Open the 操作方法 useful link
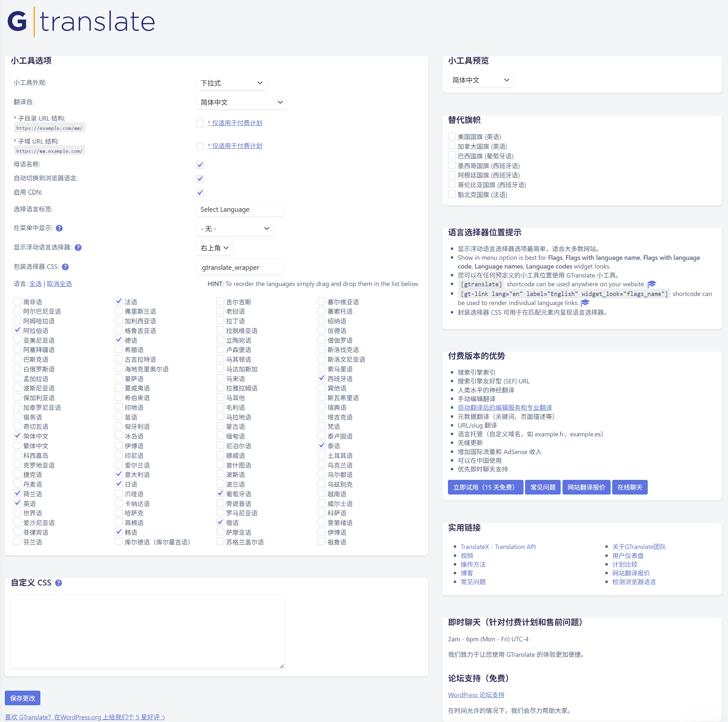 [x=473, y=564]
